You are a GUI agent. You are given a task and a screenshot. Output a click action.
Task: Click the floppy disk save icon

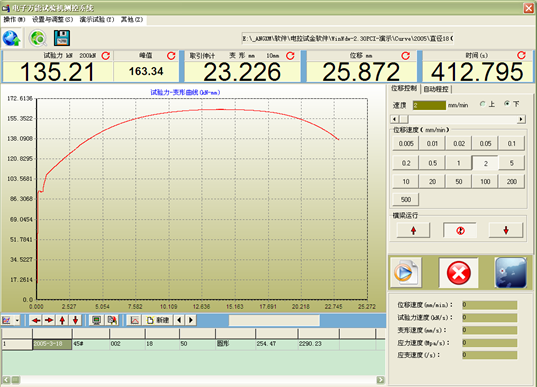coord(62,38)
